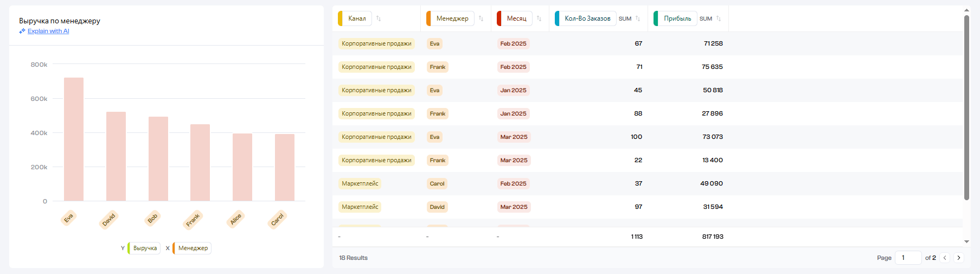Click the Канал column header chip
Viewport: 980px width, 274px height.
355,18
